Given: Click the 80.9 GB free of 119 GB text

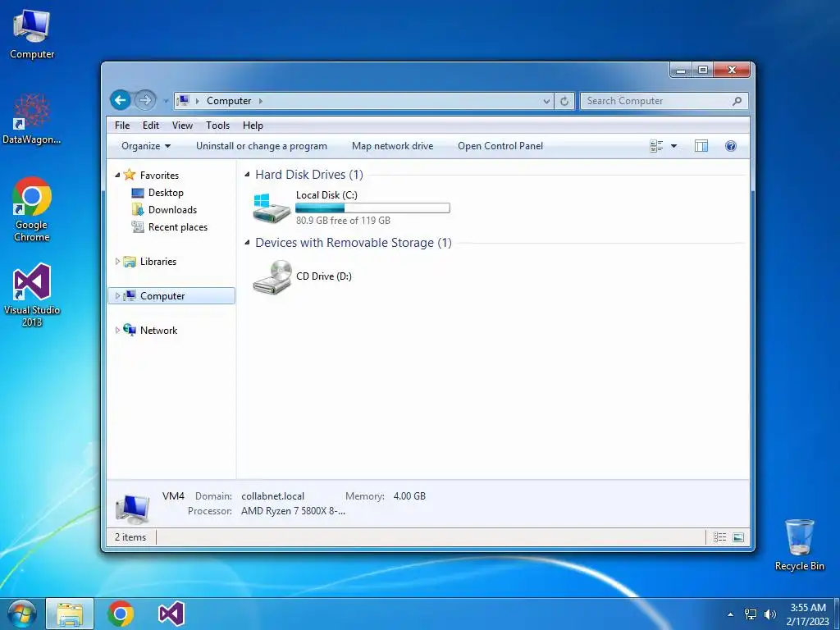Looking at the screenshot, I should 343,220.
